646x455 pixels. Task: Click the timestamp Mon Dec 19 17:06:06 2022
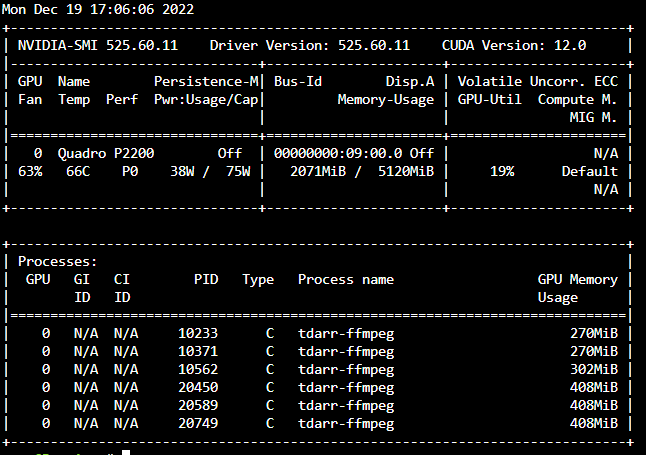pos(98,9)
